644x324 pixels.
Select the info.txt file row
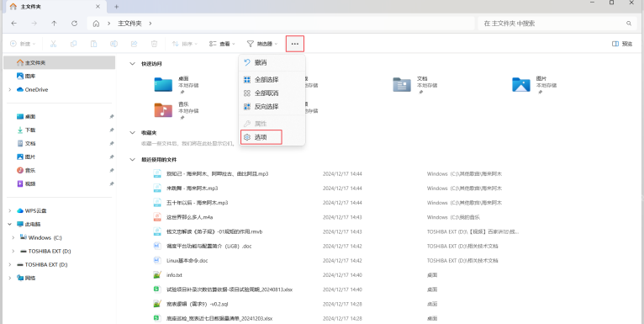(337, 275)
